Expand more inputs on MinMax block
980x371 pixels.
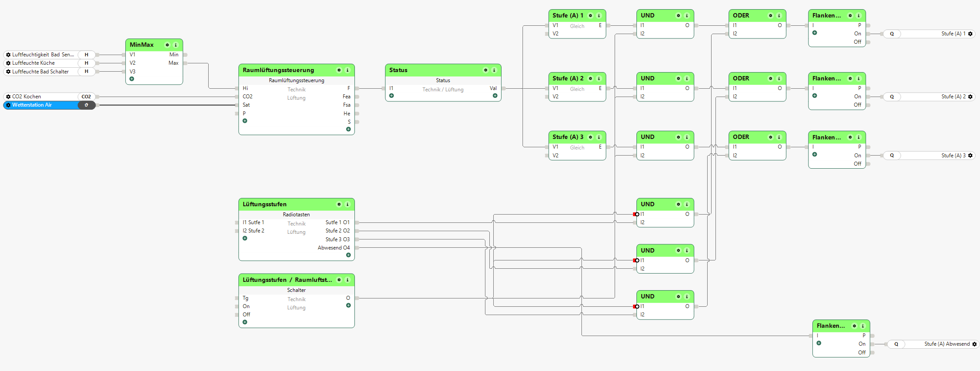pyautogui.click(x=132, y=79)
